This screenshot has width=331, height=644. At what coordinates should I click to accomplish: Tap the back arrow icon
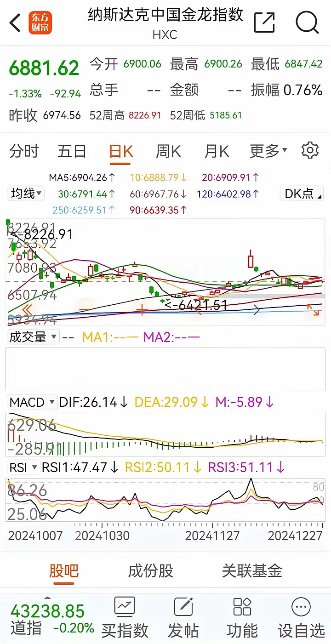(x=15, y=23)
